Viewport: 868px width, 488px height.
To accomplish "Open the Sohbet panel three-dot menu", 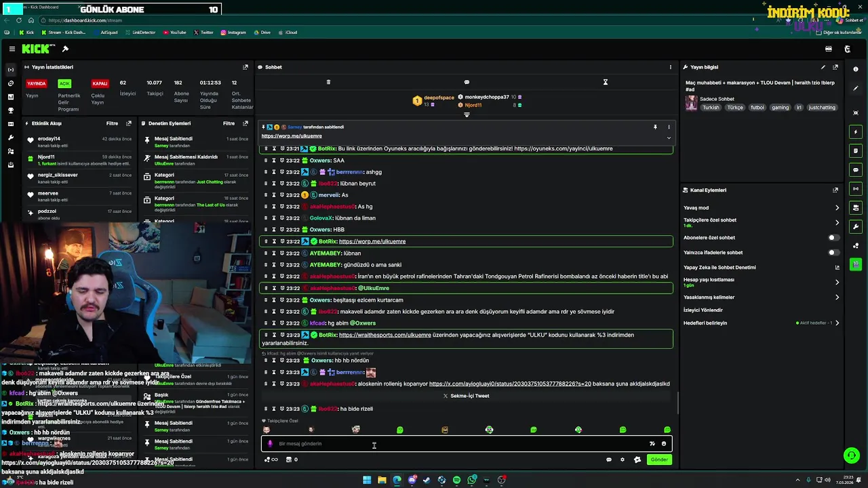I will pos(671,67).
